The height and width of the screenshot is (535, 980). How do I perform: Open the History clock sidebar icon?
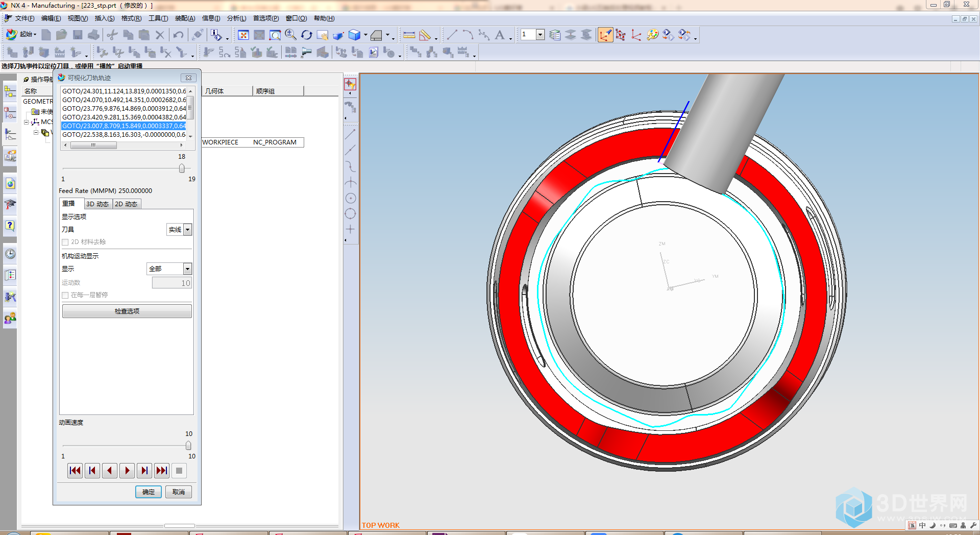(10, 254)
